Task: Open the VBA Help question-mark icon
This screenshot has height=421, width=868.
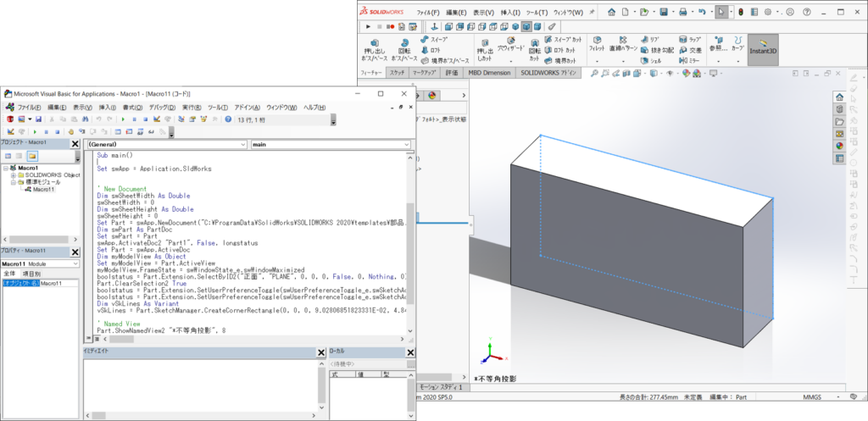Action: click(228, 119)
